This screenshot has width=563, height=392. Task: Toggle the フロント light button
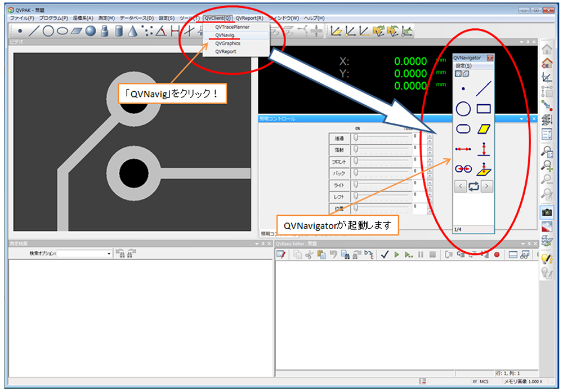(x=339, y=162)
